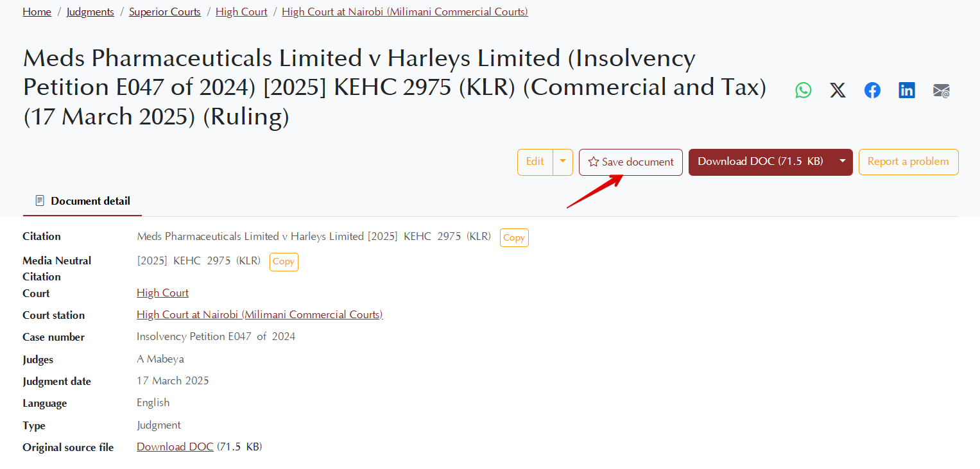Click the Document detail page icon
This screenshot has width=980, height=469.
pos(40,201)
